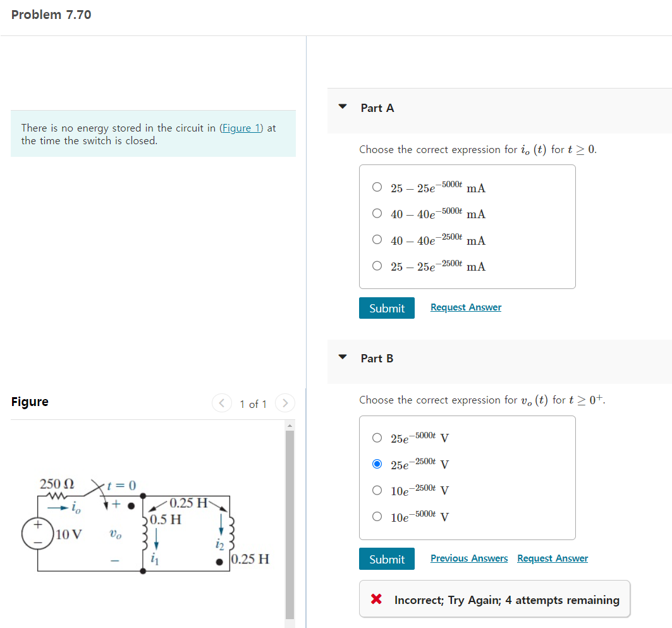Select answer 40 − 40e^−2500t mA
672x628 pixels.
pos(377,239)
